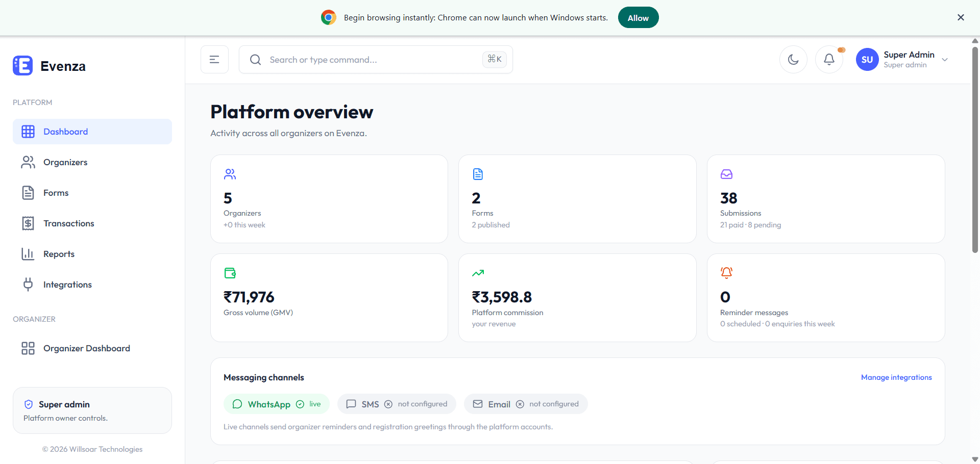Open Reports from sidebar
Image resolution: width=980 pixels, height=464 pixels.
pyautogui.click(x=92, y=254)
